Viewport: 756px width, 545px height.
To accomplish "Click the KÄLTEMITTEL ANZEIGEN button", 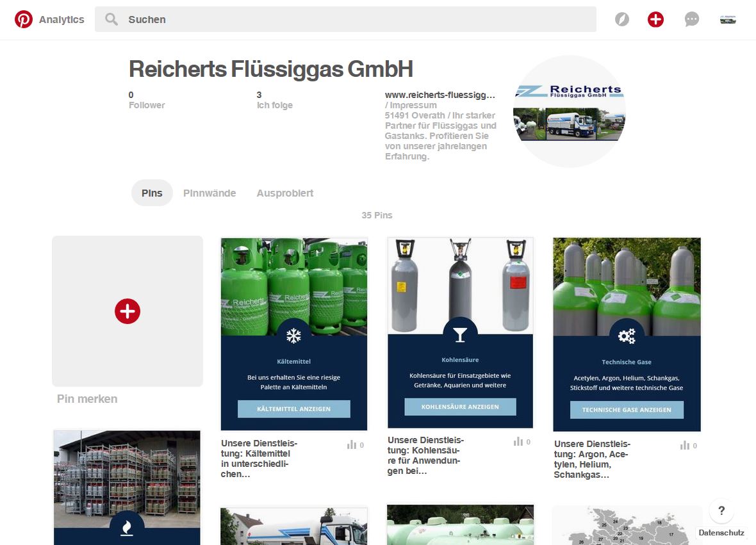I will click(293, 407).
